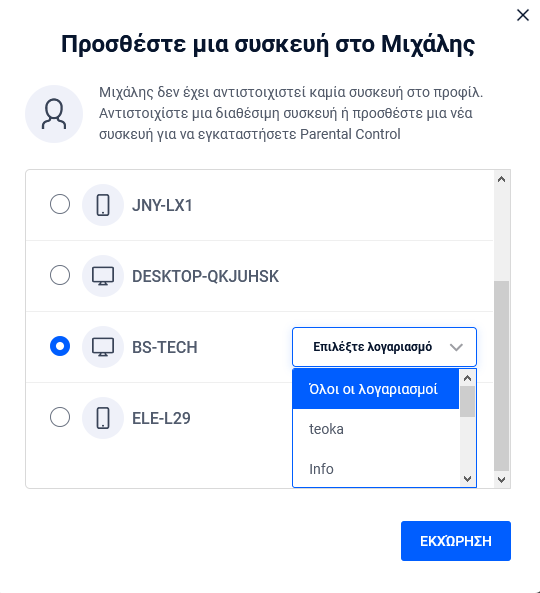Close the add device dialog
The width and height of the screenshot is (540, 593).
(523, 15)
